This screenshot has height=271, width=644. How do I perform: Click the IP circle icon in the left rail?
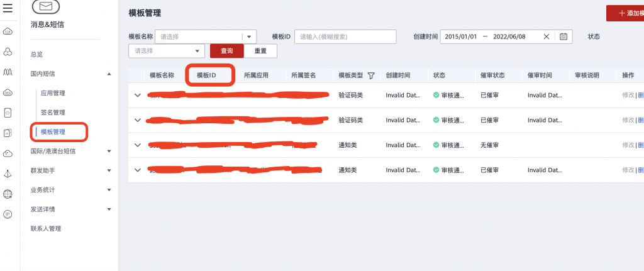click(8, 214)
